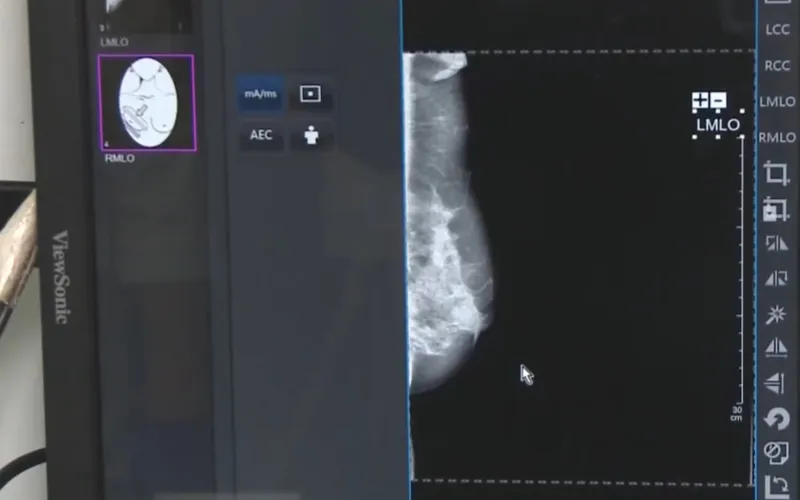The height and width of the screenshot is (500, 800).
Task: Open the LMLO thumbnail at top of list
Action: pos(147,15)
